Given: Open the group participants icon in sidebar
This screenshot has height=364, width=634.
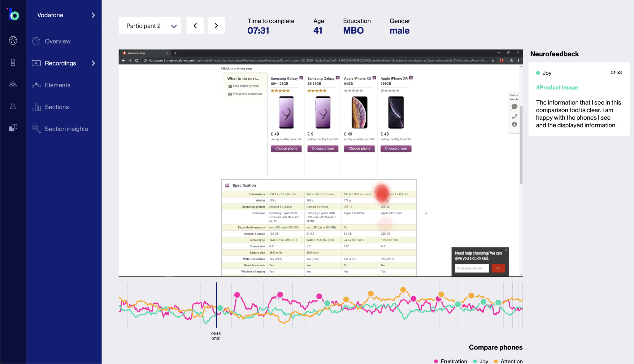Looking at the screenshot, I should (x=13, y=84).
